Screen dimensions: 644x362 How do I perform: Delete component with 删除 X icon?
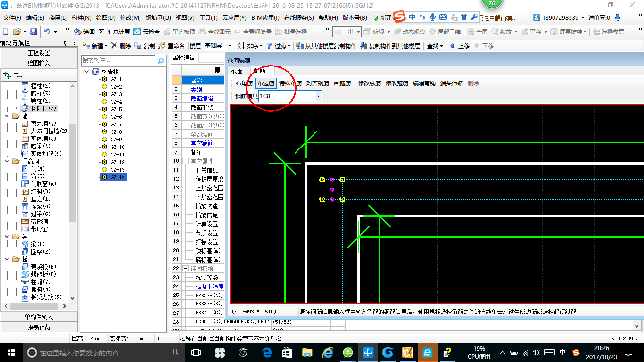pos(121,46)
